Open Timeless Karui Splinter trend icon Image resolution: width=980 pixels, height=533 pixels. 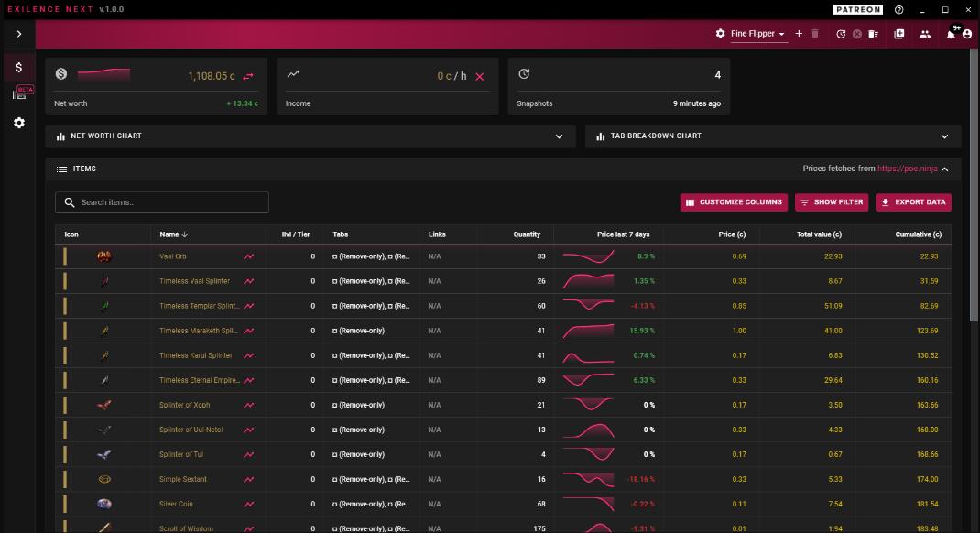(x=249, y=355)
